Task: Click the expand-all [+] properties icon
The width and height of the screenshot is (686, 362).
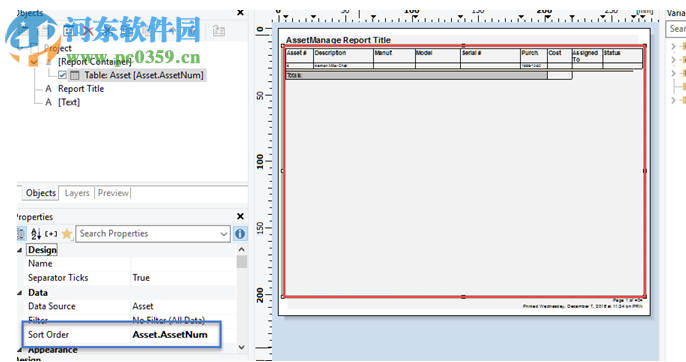Action: 51,234
